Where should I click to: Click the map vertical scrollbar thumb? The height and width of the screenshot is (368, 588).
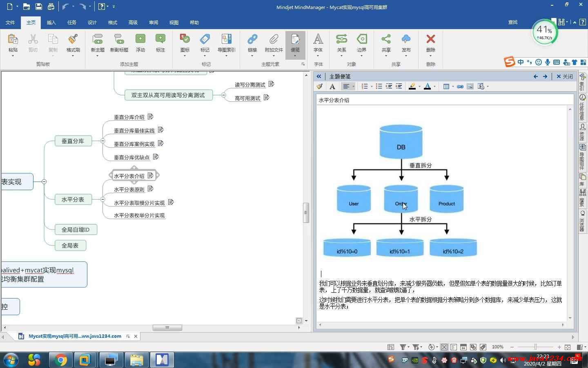pos(306,213)
